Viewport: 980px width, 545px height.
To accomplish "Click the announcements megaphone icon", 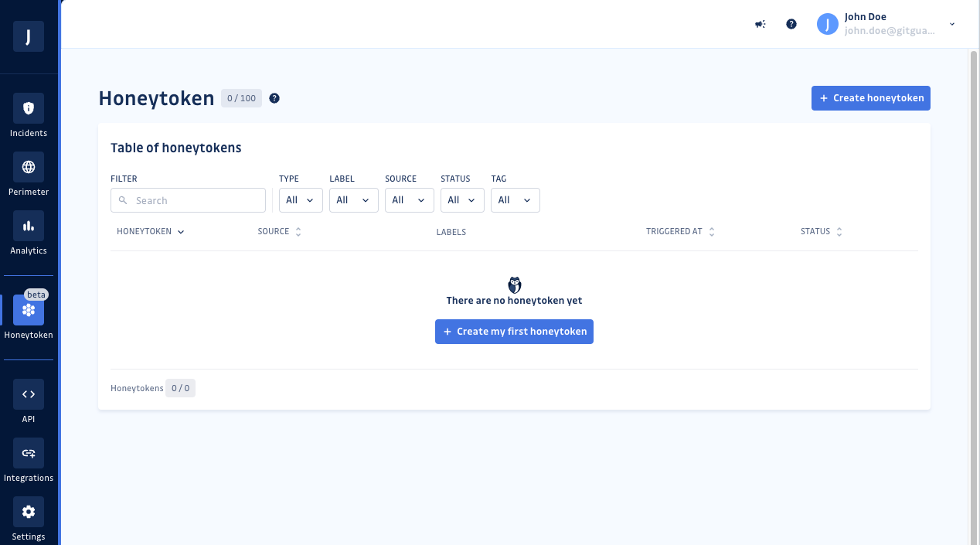I will pos(760,24).
